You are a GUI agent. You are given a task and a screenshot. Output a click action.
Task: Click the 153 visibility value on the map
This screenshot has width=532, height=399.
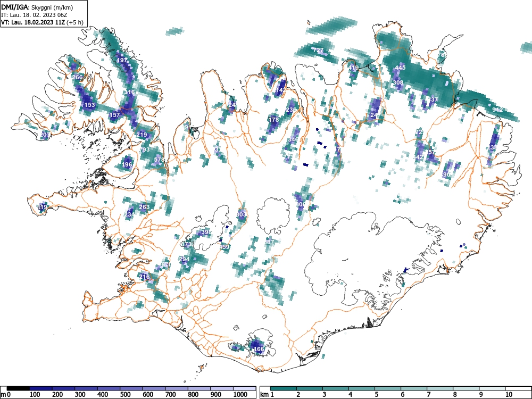(89, 105)
